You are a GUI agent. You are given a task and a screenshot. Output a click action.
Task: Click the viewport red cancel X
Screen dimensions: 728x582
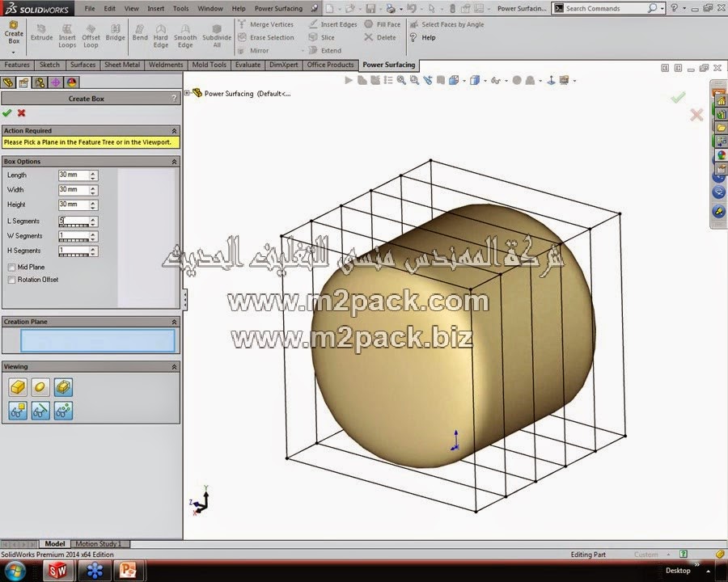(x=696, y=115)
